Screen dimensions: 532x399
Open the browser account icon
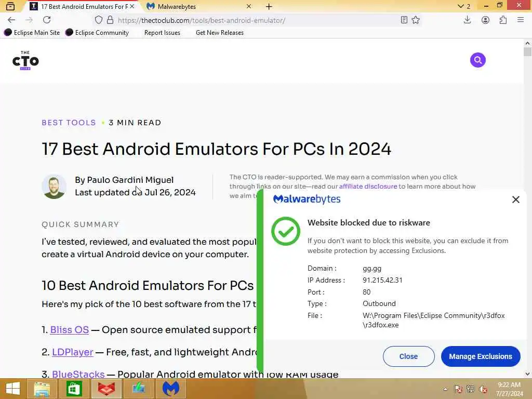485,20
